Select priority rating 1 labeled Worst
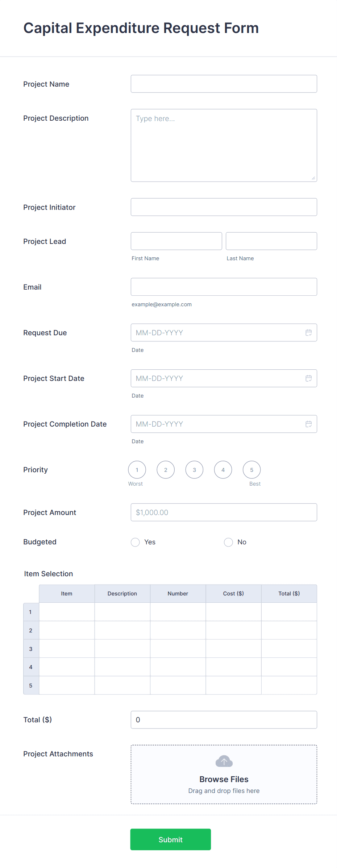Viewport: 337px width, 868px height. point(137,469)
